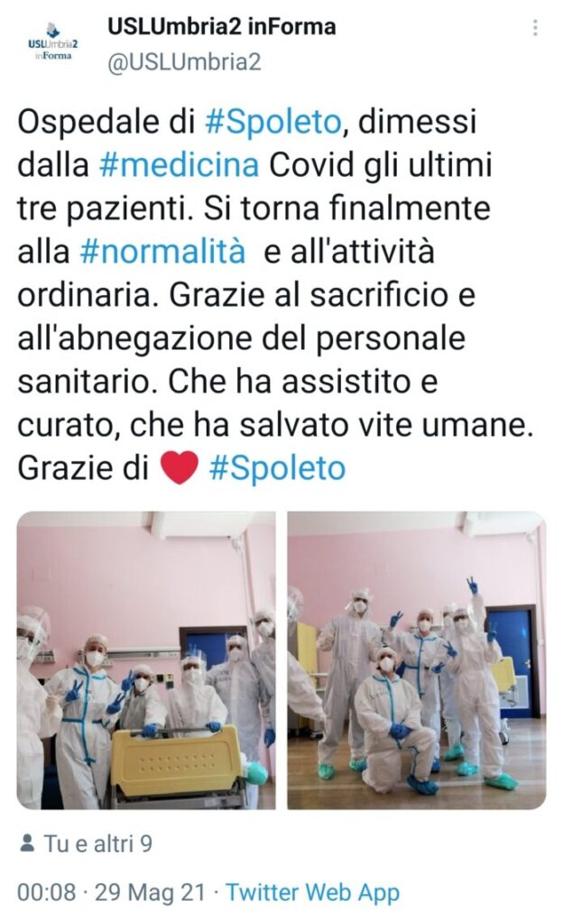Open right photo of staff posing in ward
This screenshot has height=924, width=563.
click(417, 660)
